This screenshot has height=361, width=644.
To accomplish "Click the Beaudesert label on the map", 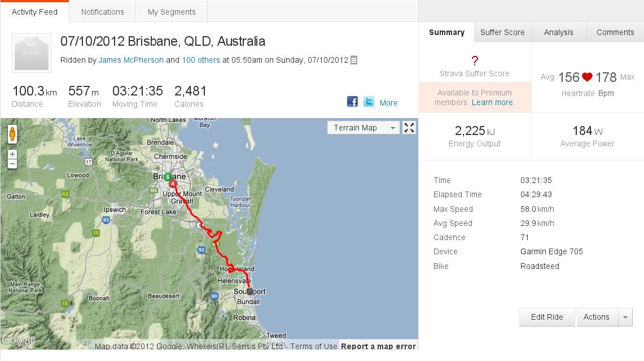I will pyautogui.click(x=164, y=296).
